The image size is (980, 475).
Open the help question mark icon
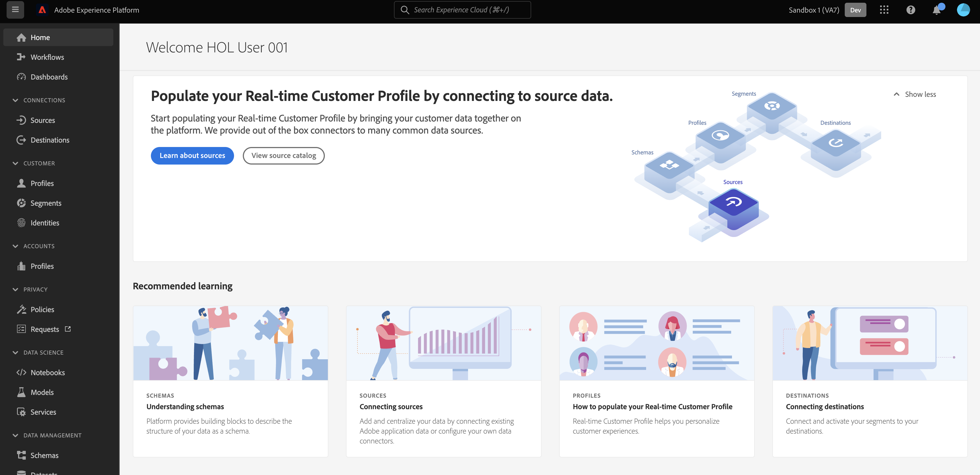pyautogui.click(x=911, y=10)
